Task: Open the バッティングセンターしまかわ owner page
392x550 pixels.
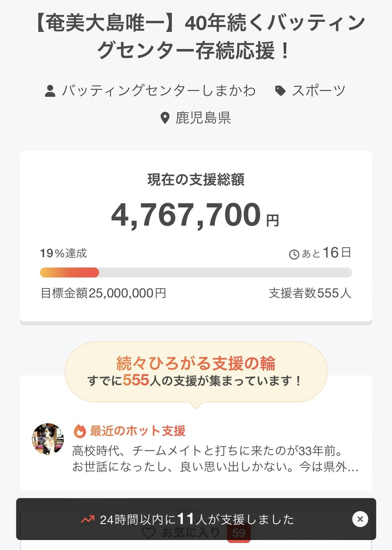Action: pos(159,91)
